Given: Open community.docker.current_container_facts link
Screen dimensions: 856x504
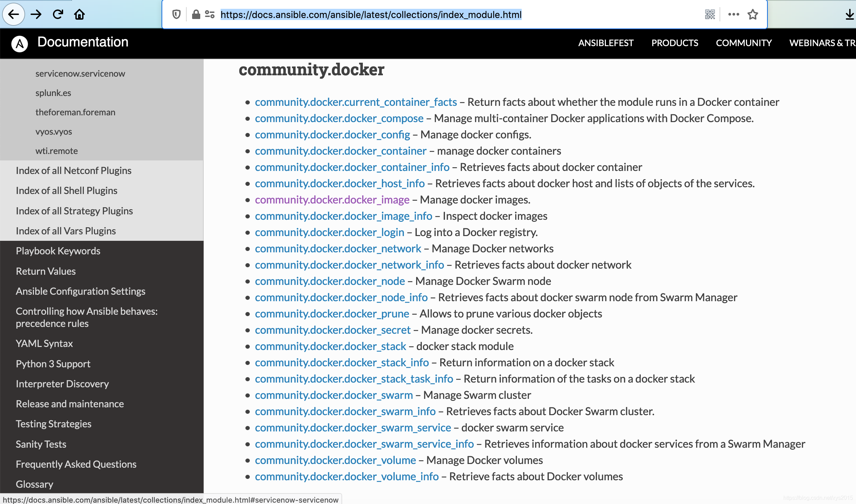Looking at the screenshot, I should 356,102.
